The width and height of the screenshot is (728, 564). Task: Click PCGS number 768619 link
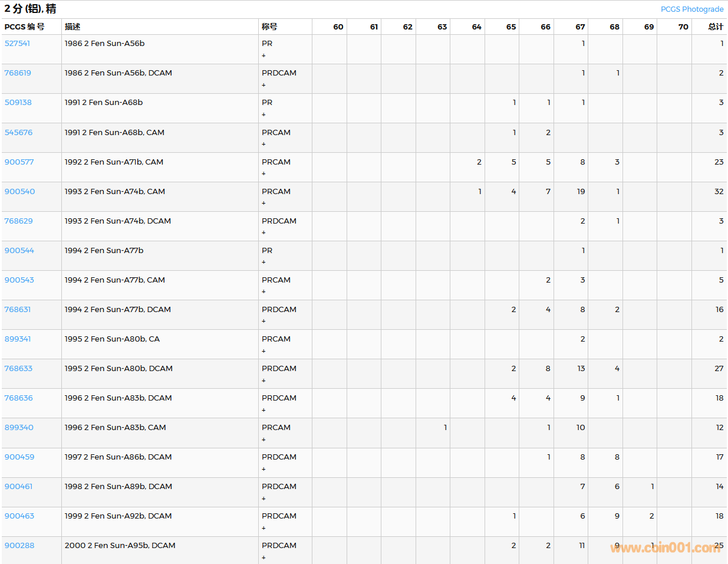(18, 73)
